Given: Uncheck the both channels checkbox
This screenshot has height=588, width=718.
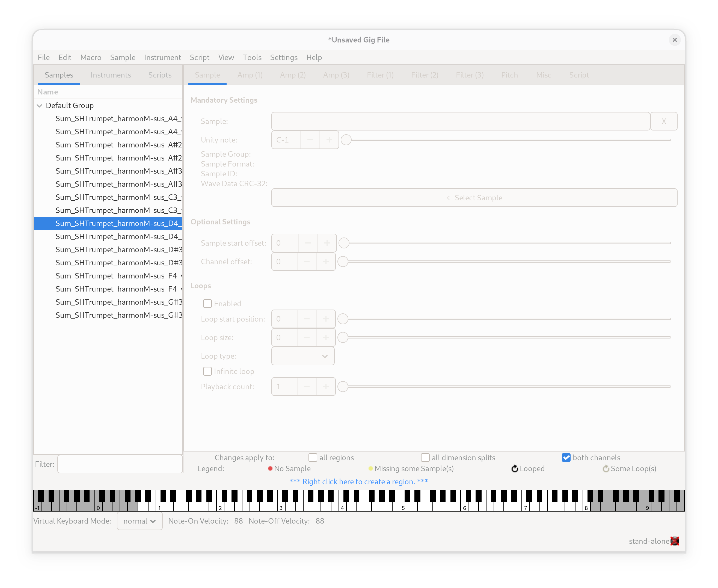Looking at the screenshot, I should pos(566,458).
